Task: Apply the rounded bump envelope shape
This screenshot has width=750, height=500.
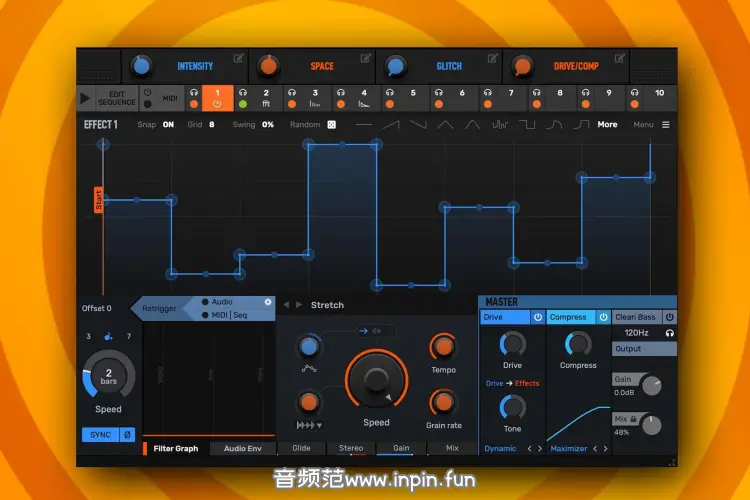Action: 554,125
